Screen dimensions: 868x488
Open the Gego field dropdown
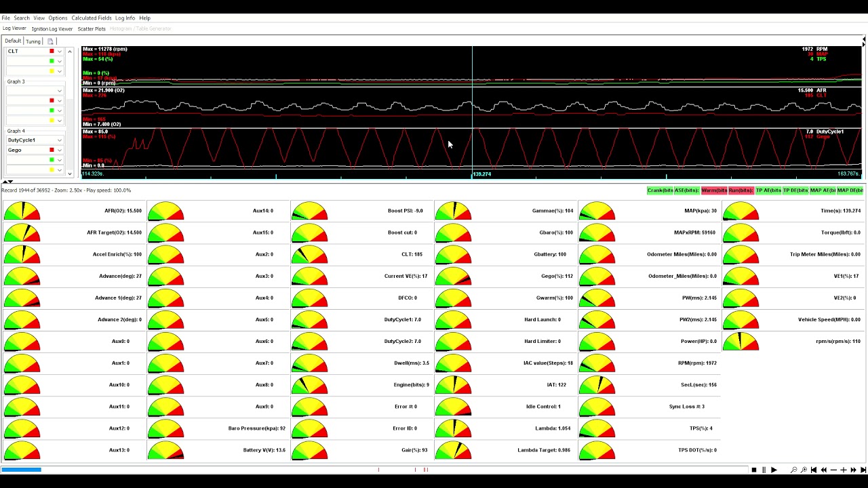point(60,150)
